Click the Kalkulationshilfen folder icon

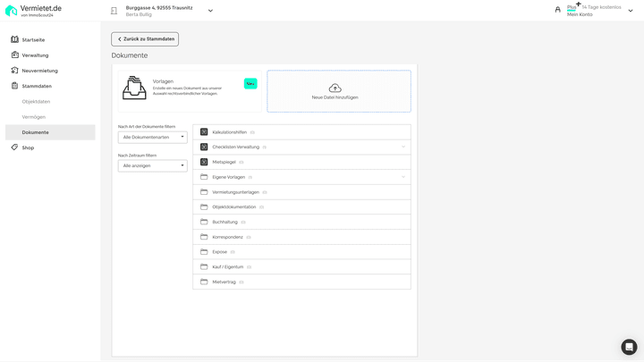[204, 132]
